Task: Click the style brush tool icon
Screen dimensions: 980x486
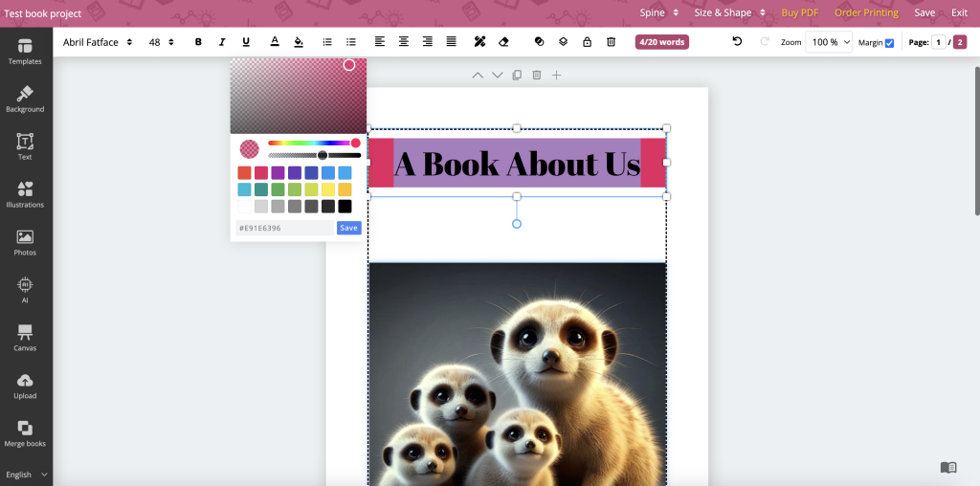Action: 479,42
